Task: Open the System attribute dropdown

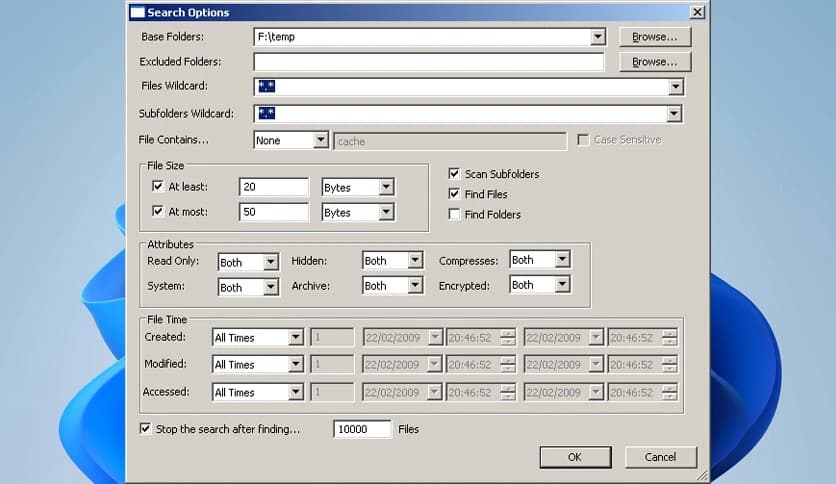Action: point(270,287)
